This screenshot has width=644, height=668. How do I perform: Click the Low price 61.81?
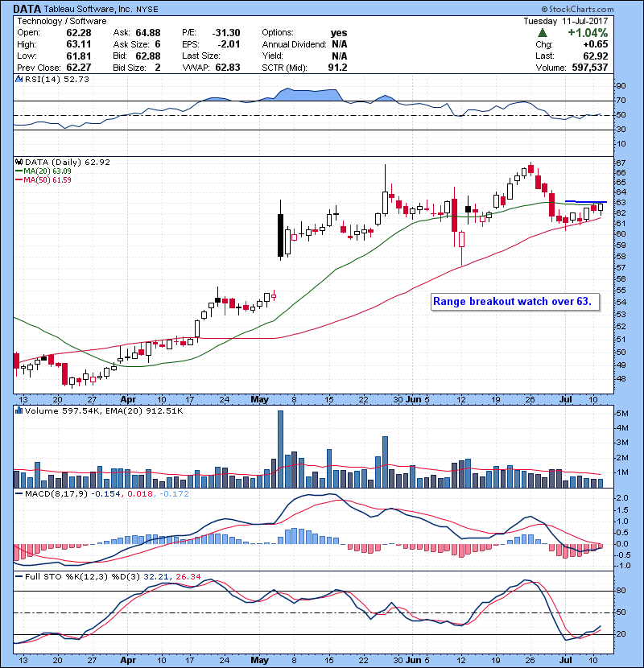point(79,56)
